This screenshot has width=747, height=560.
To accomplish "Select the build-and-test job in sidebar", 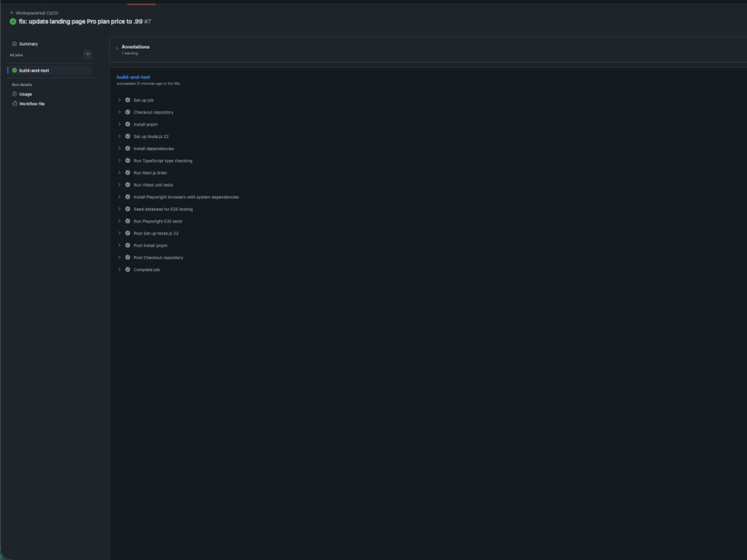I will point(50,70).
